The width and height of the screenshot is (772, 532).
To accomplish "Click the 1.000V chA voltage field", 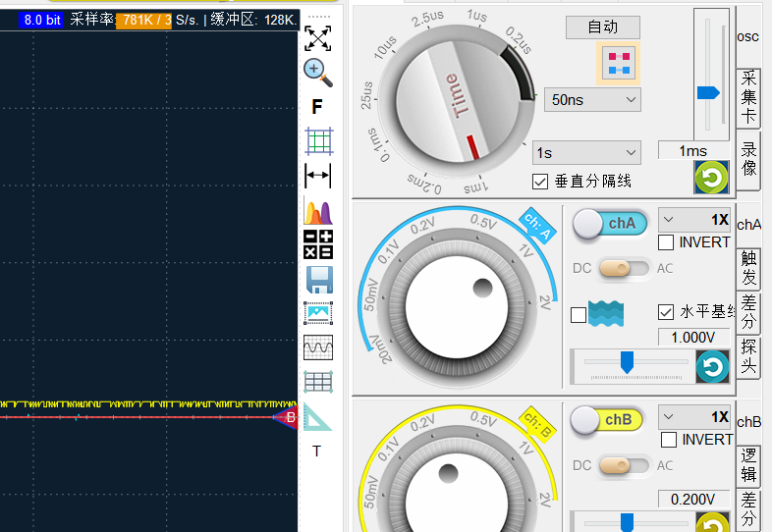I will point(693,338).
